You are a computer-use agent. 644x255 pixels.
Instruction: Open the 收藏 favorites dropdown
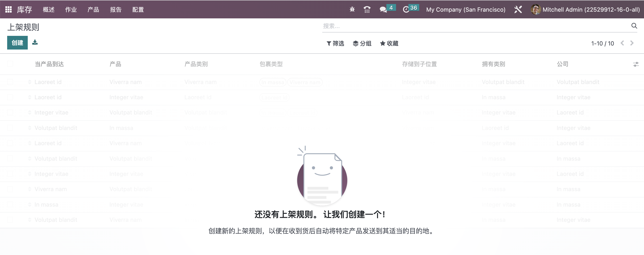click(389, 43)
